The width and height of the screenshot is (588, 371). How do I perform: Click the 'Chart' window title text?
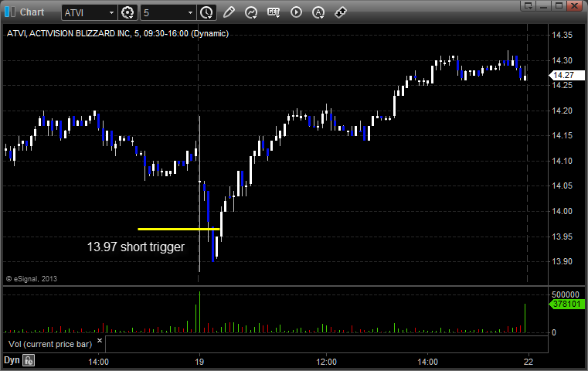tap(32, 12)
